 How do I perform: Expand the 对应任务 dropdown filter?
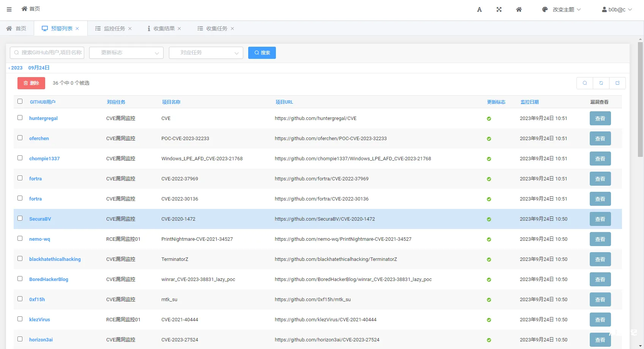[206, 53]
